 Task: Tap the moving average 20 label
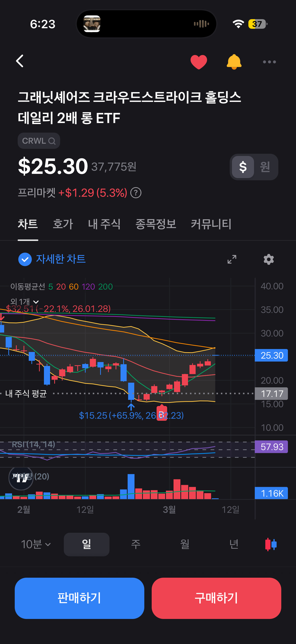61,286
